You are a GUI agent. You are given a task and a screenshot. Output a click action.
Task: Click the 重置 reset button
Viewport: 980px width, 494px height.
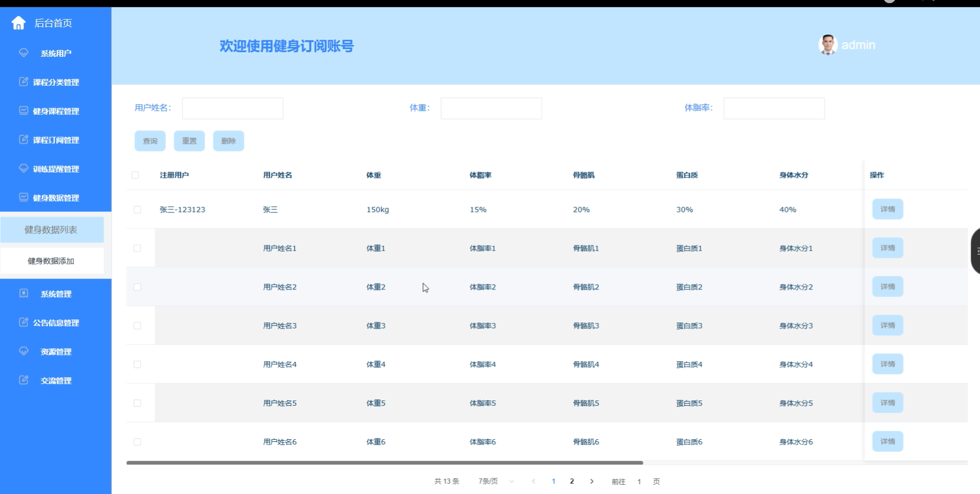[x=189, y=141]
